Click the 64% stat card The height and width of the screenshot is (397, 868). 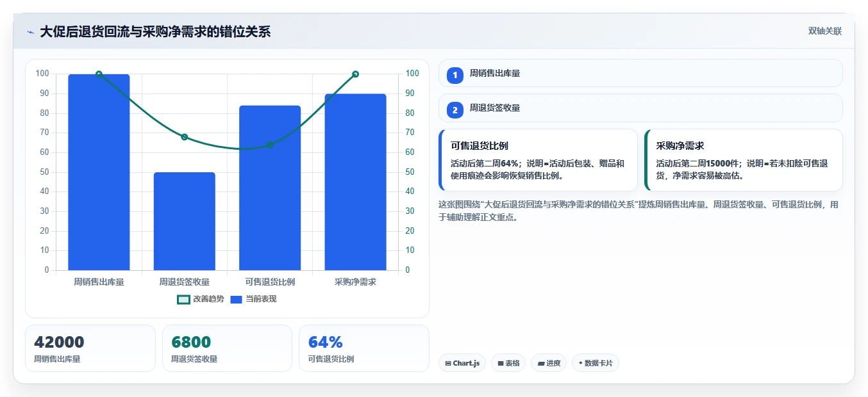[363, 348]
